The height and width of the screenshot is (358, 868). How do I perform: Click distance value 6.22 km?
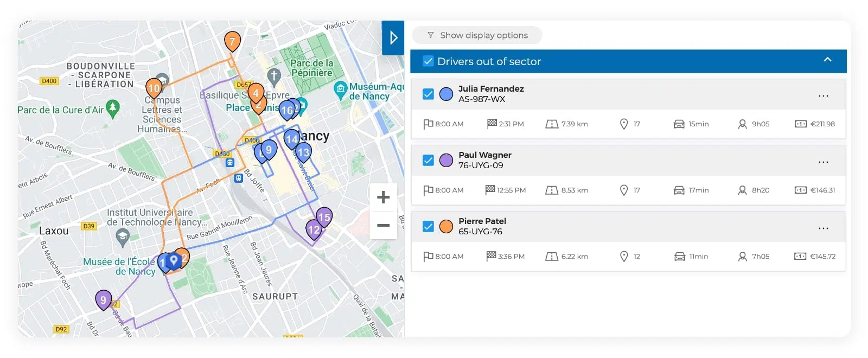575,257
